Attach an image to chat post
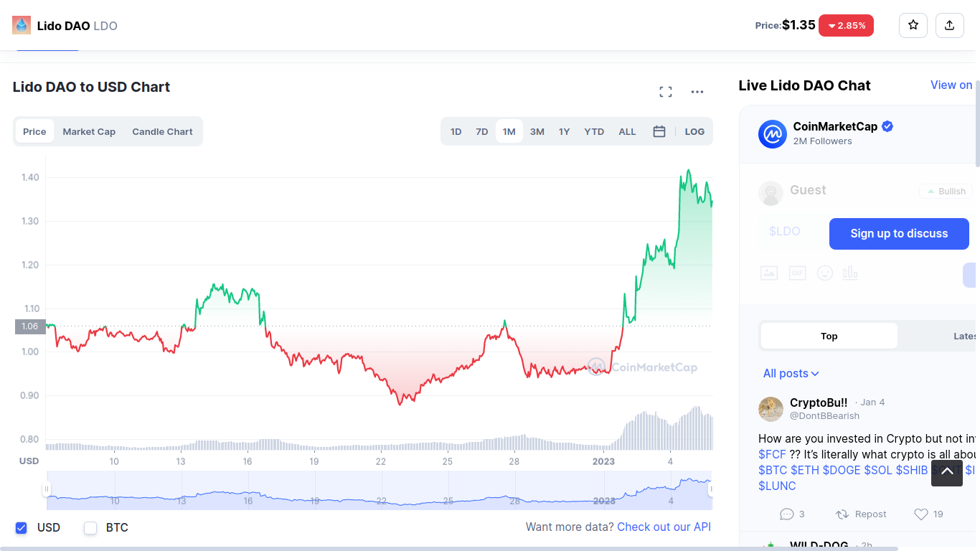 (769, 273)
